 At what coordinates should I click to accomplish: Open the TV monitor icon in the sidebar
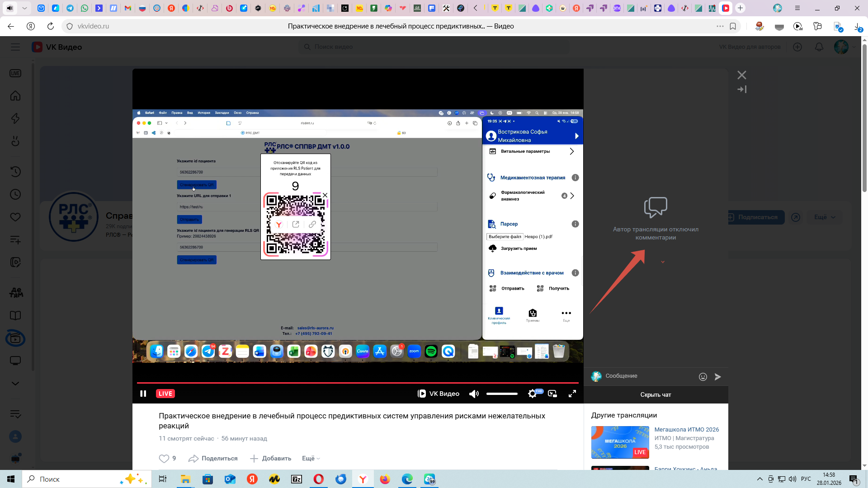15,361
